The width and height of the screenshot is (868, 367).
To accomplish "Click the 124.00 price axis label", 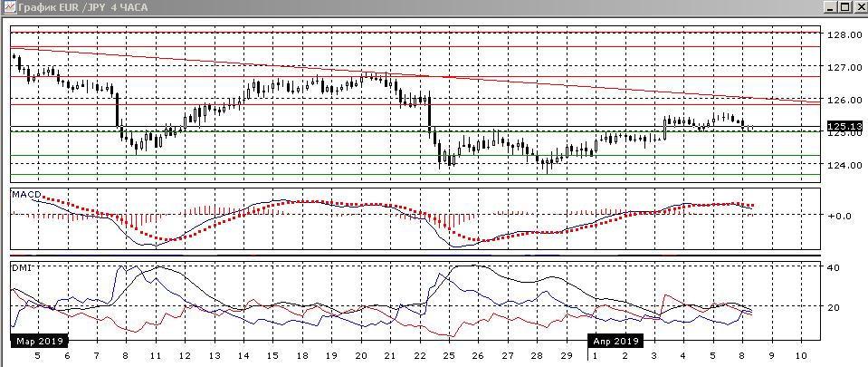I will point(842,165).
